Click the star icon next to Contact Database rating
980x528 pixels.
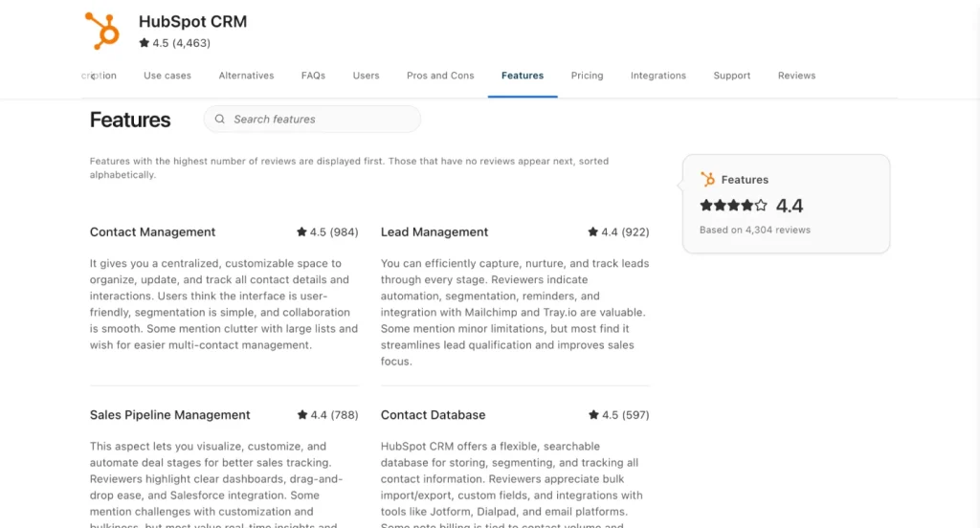[593, 414]
